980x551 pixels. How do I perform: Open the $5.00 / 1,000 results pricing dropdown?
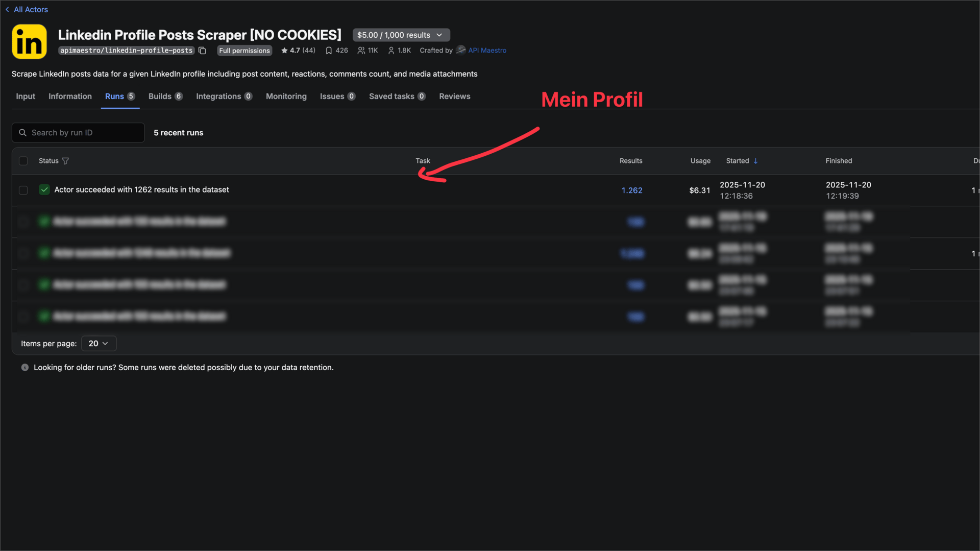point(401,35)
